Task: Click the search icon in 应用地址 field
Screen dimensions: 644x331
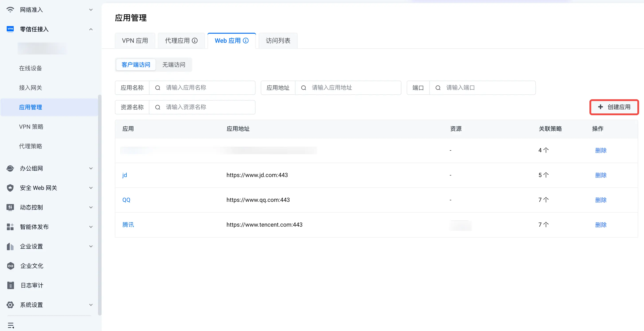Action: pyautogui.click(x=304, y=88)
